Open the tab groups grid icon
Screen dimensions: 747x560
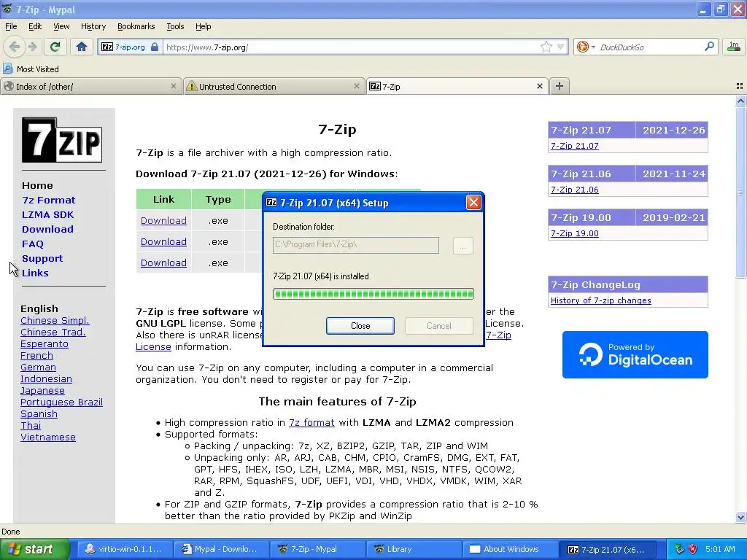tap(740, 86)
